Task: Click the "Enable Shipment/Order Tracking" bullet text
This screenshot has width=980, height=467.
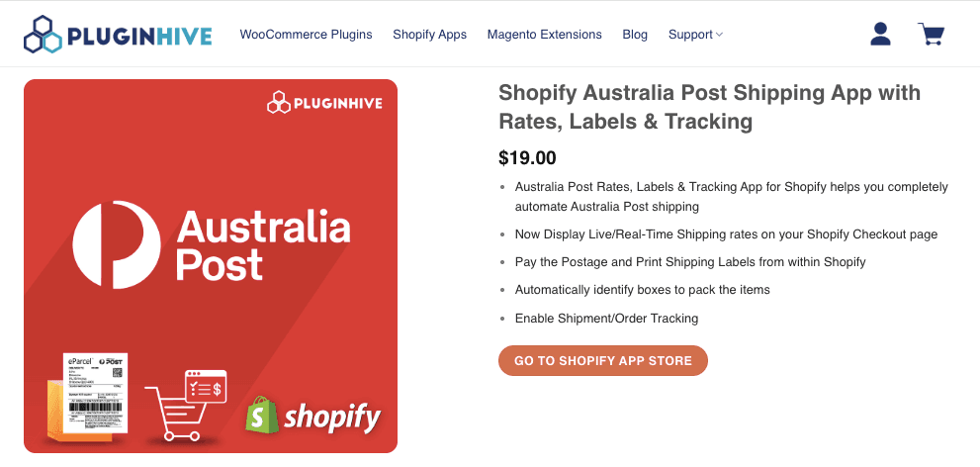Action: (x=606, y=319)
